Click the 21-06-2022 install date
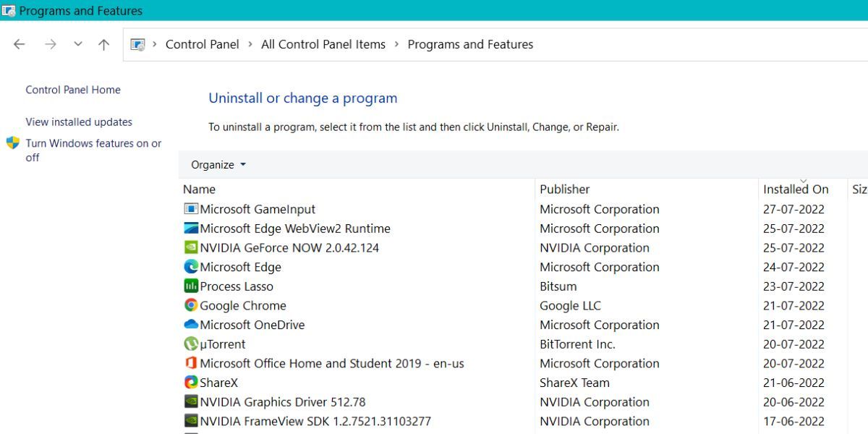 pyautogui.click(x=793, y=383)
